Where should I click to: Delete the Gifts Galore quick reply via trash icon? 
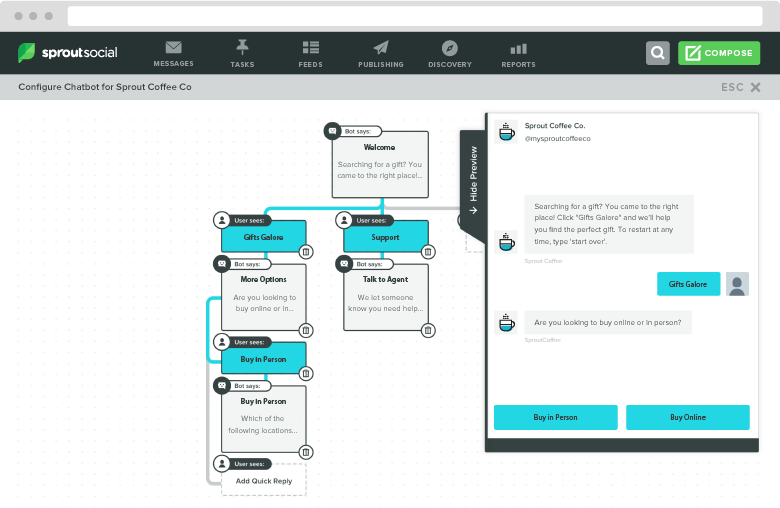click(x=306, y=252)
